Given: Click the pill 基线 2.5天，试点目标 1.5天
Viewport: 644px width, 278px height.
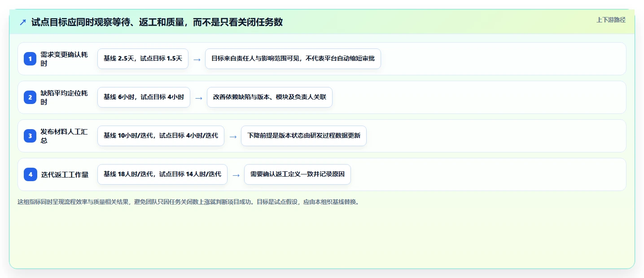Looking at the screenshot, I should (143, 59).
